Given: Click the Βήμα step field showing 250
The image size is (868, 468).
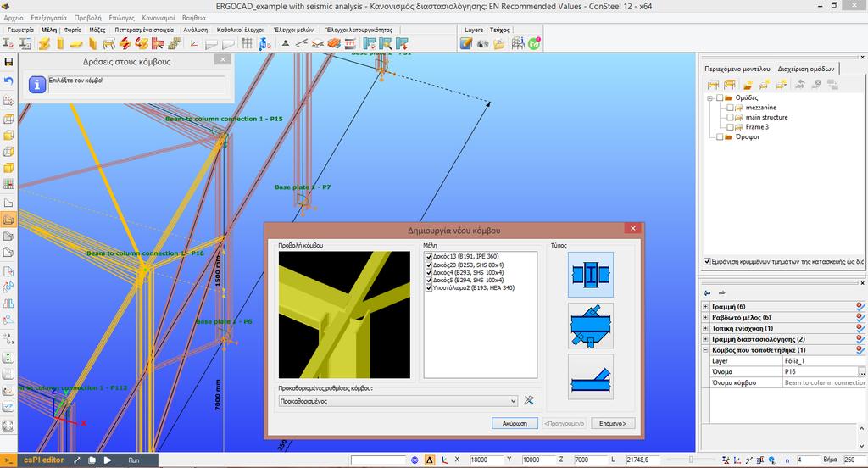Looking at the screenshot, I should (x=854, y=460).
